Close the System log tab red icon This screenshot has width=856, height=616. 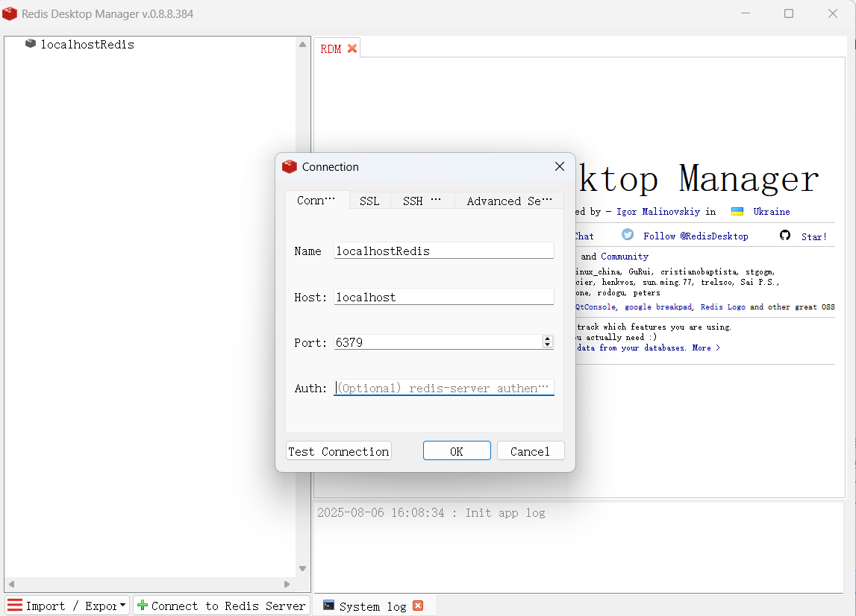[418, 606]
